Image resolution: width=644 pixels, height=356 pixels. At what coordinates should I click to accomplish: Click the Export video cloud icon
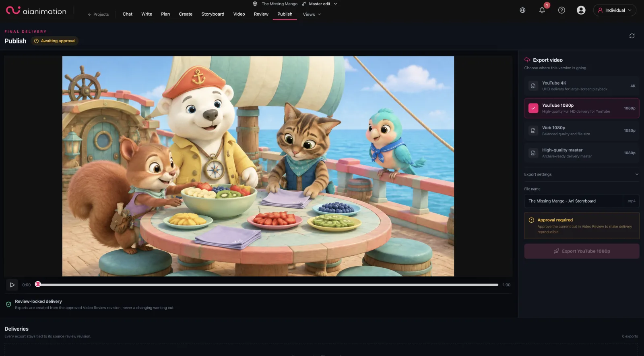(x=527, y=60)
